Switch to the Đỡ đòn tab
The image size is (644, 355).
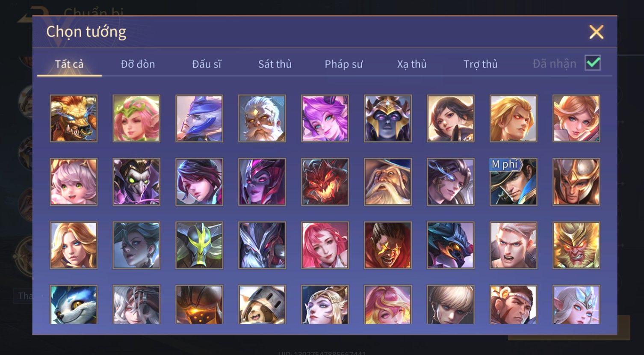tap(138, 64)
